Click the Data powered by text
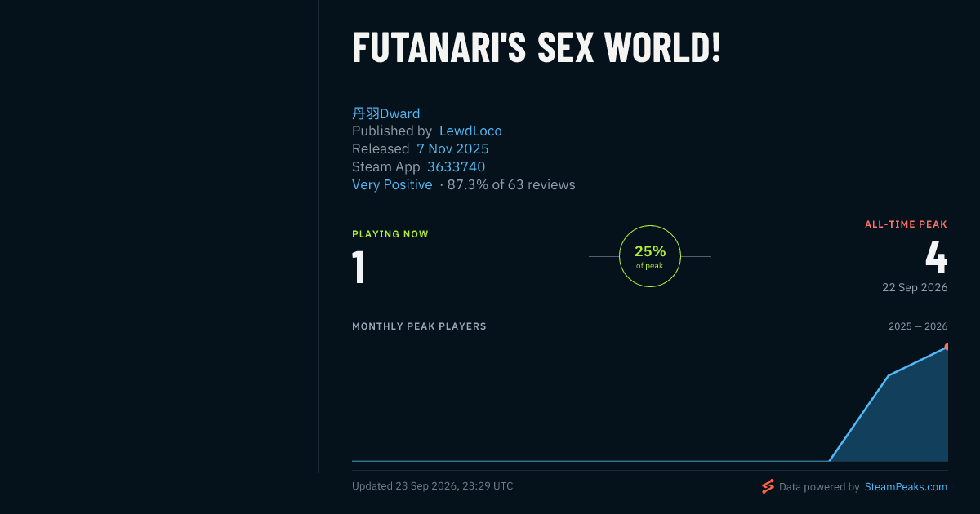Image resolution: width=980 pixels, height=514 pixels. 819,487
